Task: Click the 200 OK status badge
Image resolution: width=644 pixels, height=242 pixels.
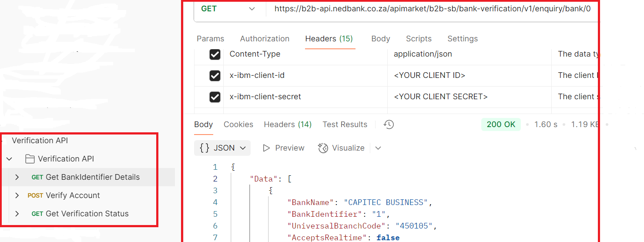Action: pos(501,124)
